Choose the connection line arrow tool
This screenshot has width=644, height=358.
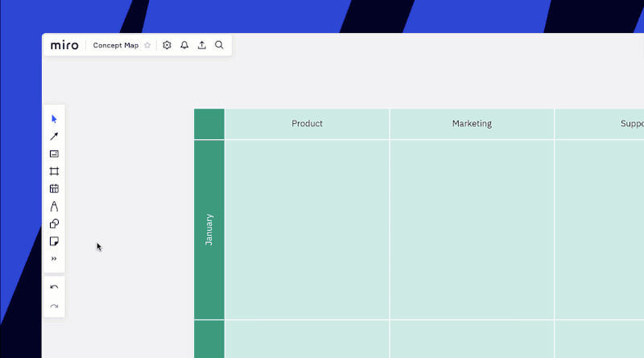pos(54,136)
